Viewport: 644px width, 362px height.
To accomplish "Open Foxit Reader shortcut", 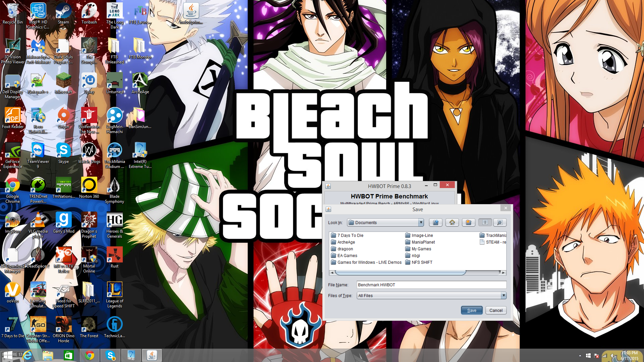I will [x=13, y=118].
